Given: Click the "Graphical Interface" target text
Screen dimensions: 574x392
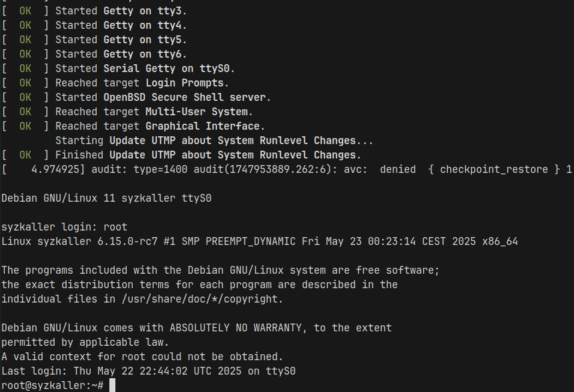Looking at the screenshot, I should pos(205,126).
